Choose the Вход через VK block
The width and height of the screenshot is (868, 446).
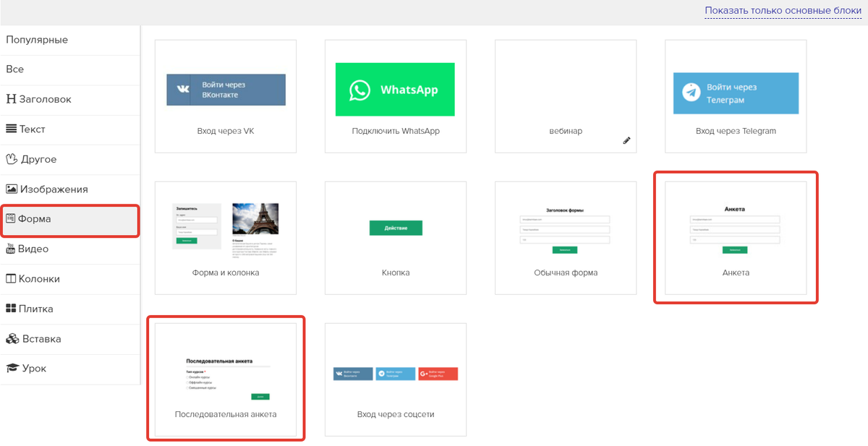click(x=226, y=96)
